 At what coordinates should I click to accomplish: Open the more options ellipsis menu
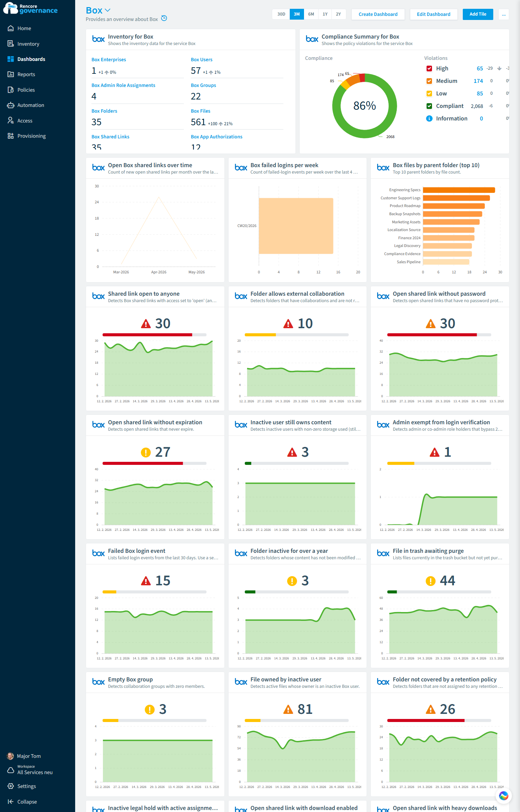pos(504,14)
